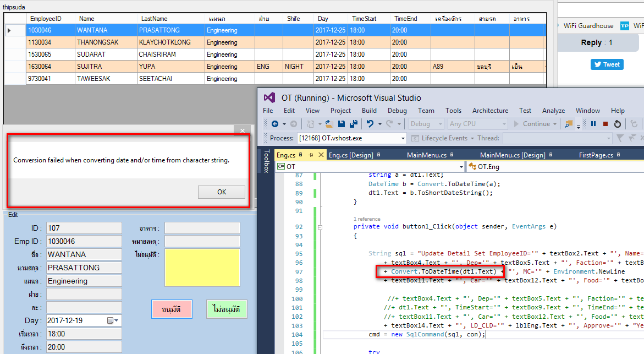Click the Emp ID field showing 1030046
Viewport: 644px width, 354px height.
point(84,241)
